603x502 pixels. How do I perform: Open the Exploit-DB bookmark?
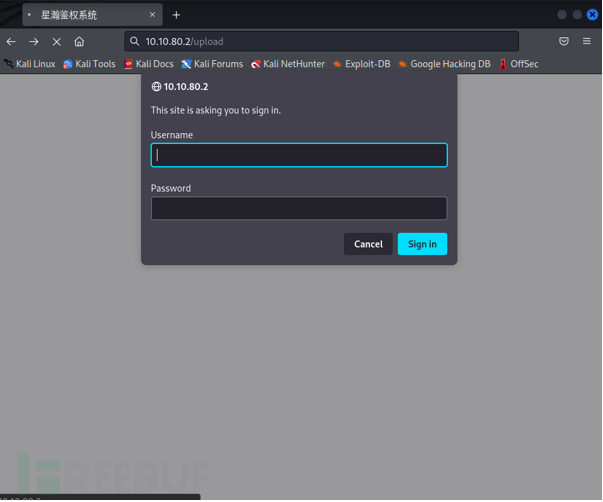coord(362,64)
